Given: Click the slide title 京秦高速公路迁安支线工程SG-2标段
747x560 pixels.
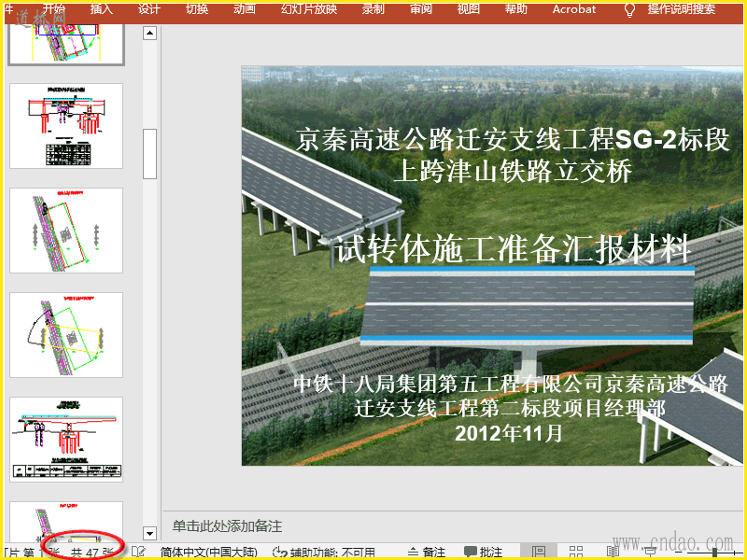Looking at the screenshot, I should (512, 139).
